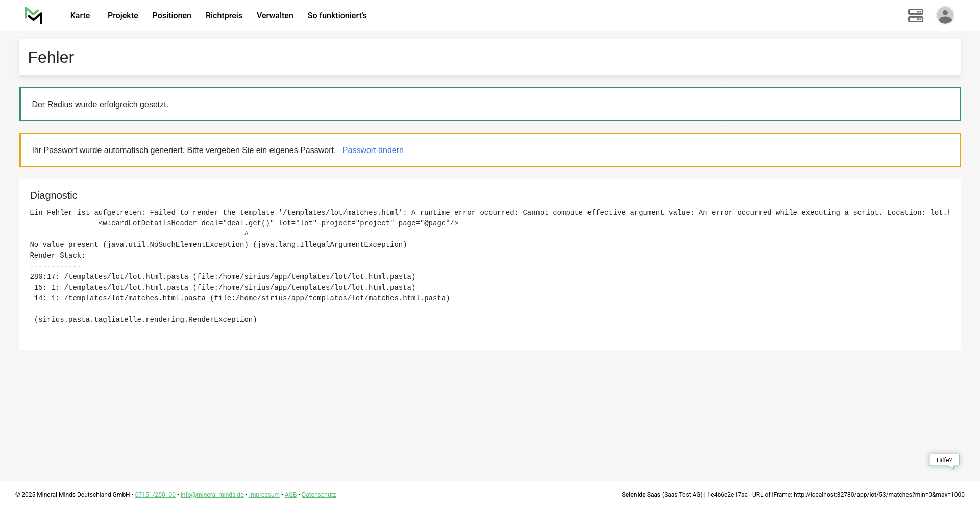Click the RenderException line in the error trace
Screen dimensions: 980x507
145,320
